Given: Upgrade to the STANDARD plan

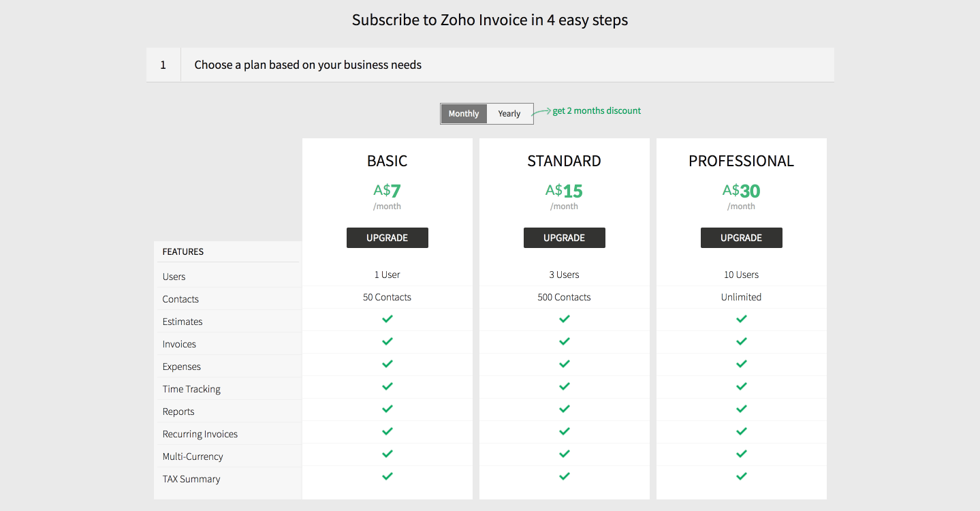Looking at the screenshot, I should point(564,237).
